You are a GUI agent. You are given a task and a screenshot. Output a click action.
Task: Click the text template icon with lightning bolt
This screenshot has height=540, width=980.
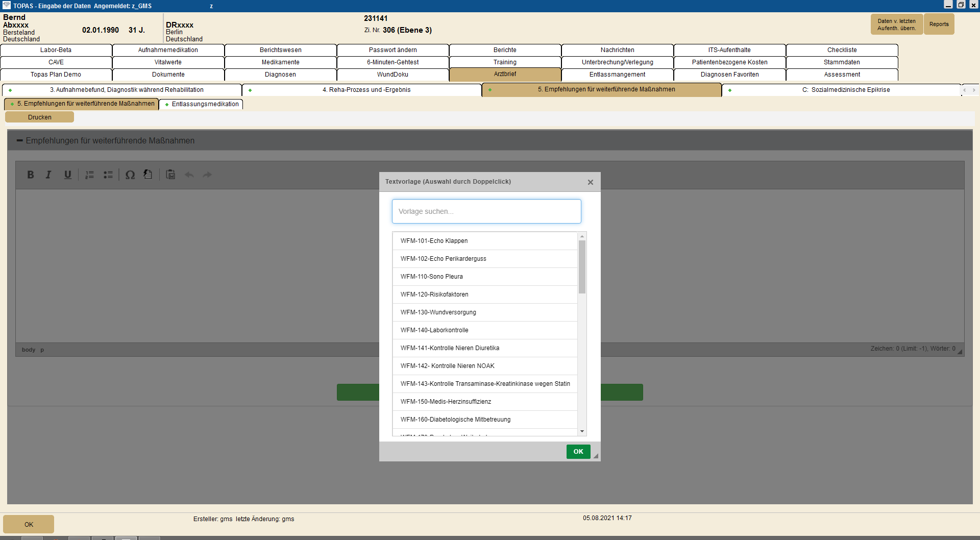[148, 175]
